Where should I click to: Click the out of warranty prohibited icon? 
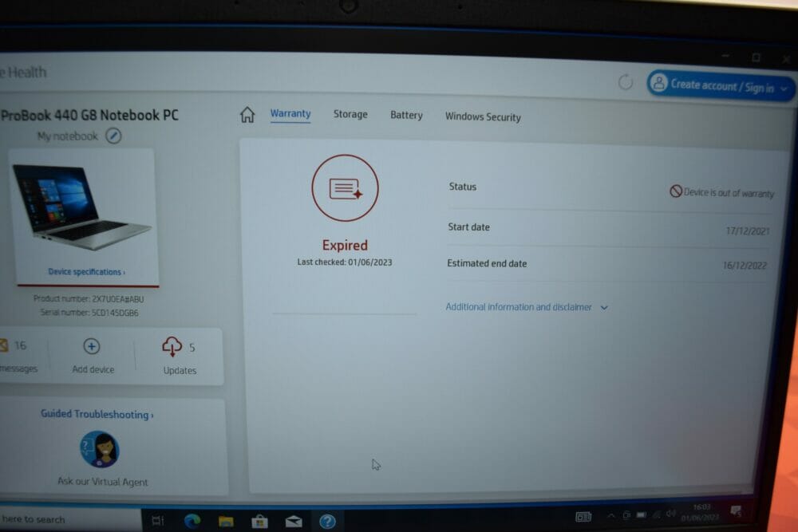coord(675,191)
